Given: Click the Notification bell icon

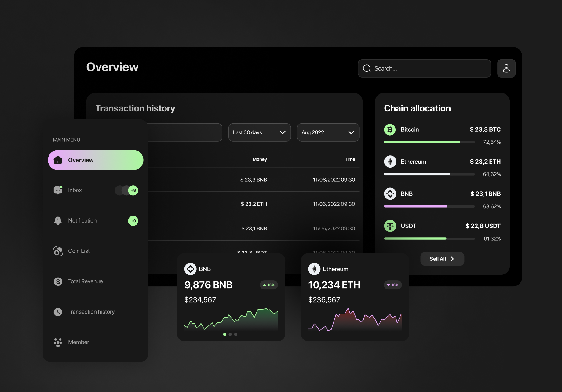Looking at the screenshot, I should coord(58,220).
